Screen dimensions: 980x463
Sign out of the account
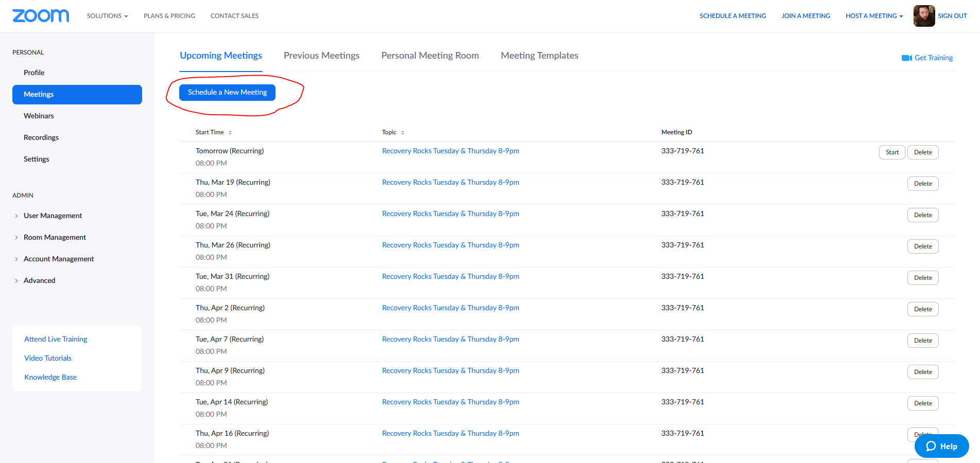tap(952, 16)
